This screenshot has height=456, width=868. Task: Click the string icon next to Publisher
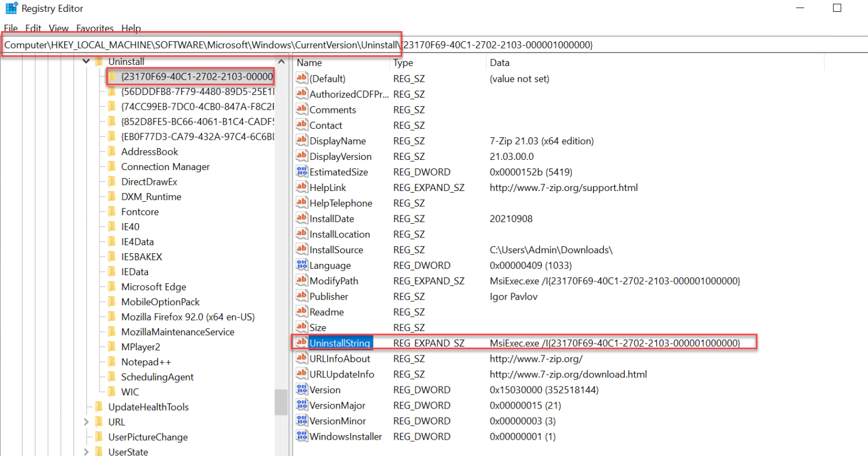point(301,296)
